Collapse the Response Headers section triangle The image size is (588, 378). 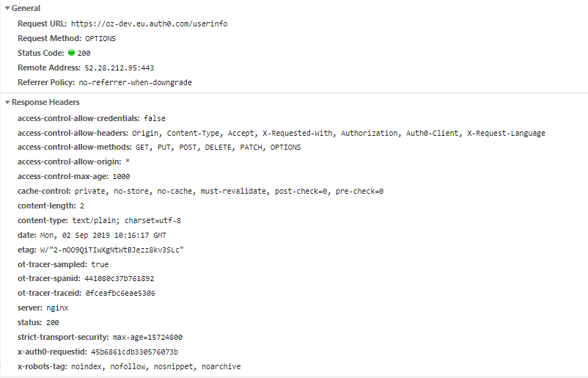(x=7, y=103)
